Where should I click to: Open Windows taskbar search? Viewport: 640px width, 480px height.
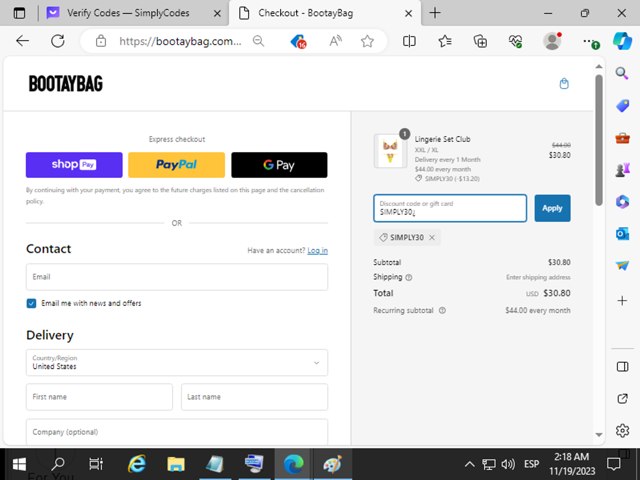[x=58, y=464]
